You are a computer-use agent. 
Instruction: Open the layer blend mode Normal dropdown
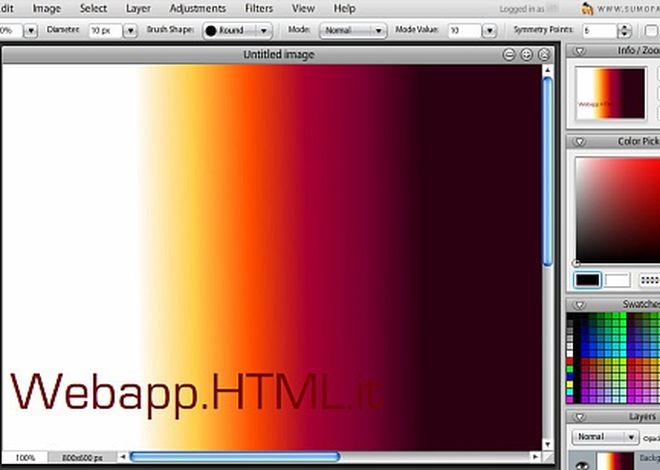[605, 437]
